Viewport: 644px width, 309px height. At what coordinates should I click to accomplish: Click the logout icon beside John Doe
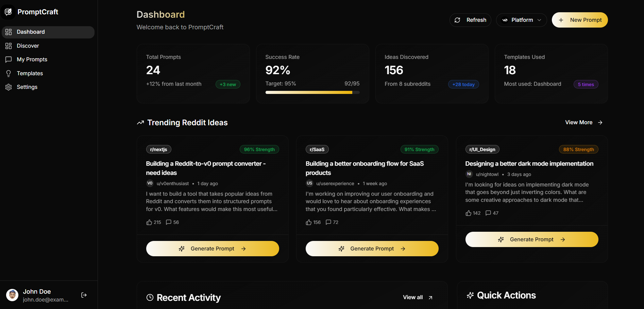click(84, 295)
